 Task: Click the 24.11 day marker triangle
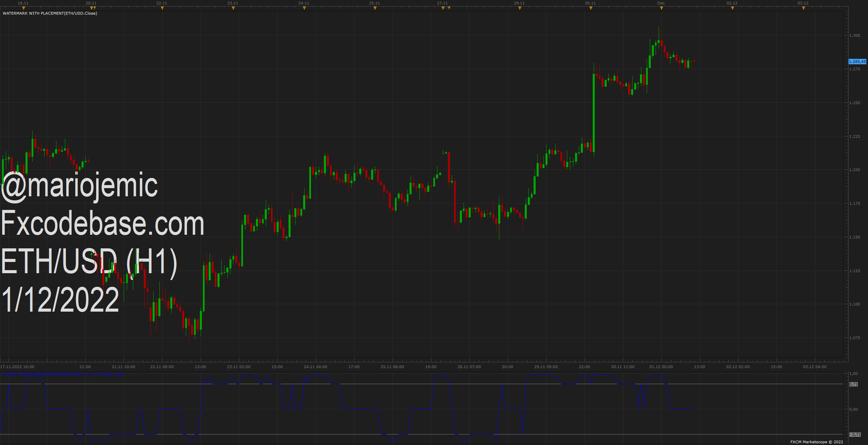(304, 8)
